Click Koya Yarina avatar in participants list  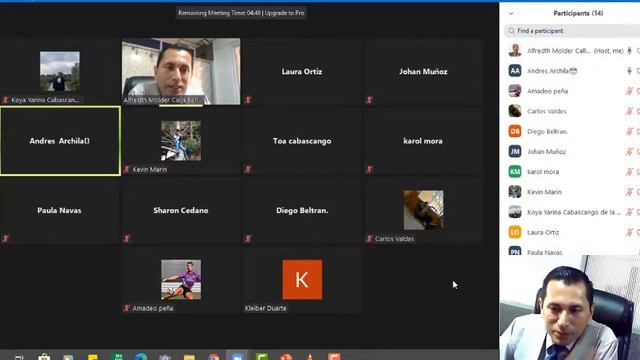tap(515, 212)
